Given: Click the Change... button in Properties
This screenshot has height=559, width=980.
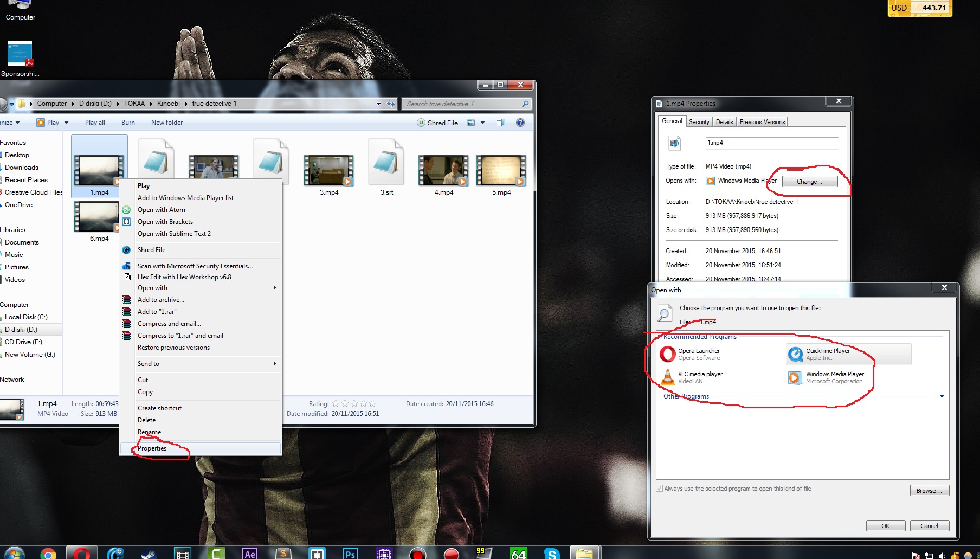Looking at the screenshot, I should [x=810, y=182].
